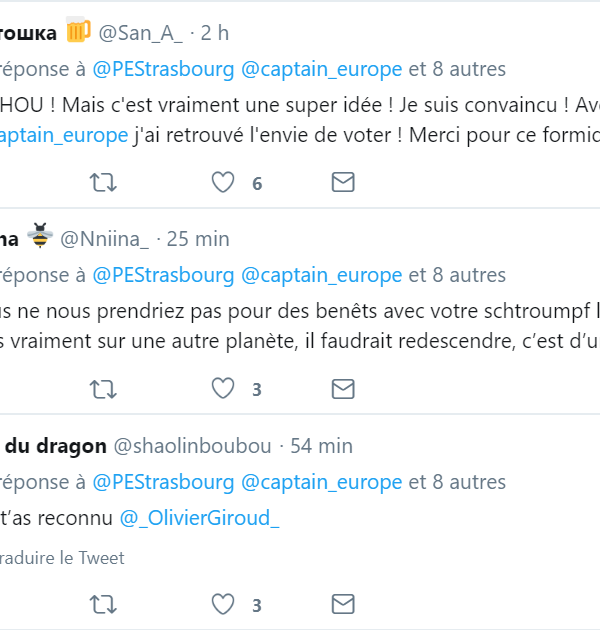Image resolution: width=600 pixels, height=630 pixels.
Task: Open @Nniina_ profile handle
Action: point(105,239)
